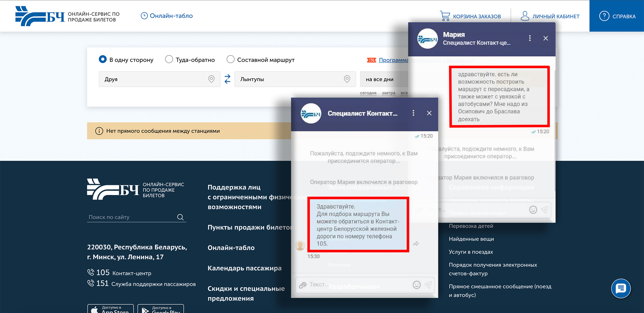This screenshot has height=313, width=644.
Task: Open КОРЗИНА ЗАКАЗОВ via the cart icon
Action: tap(445, 16)
